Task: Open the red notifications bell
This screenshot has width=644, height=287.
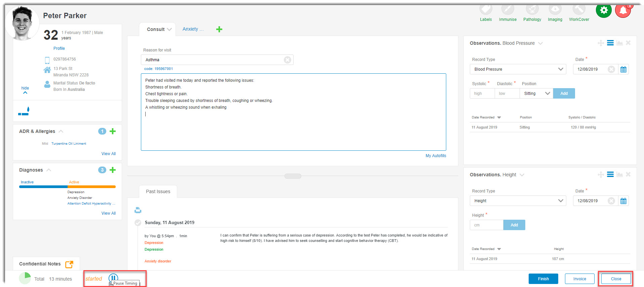Action: [x=623, y=10]
